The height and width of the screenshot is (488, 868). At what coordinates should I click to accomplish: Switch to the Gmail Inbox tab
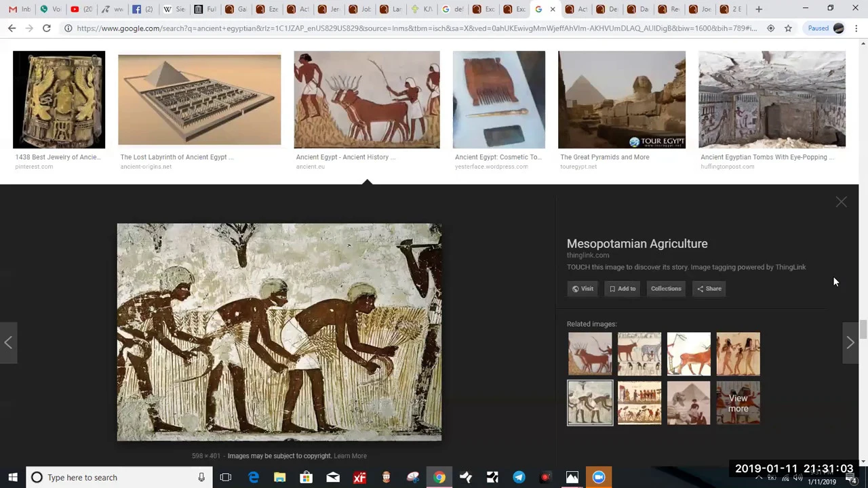coord(19,9)
